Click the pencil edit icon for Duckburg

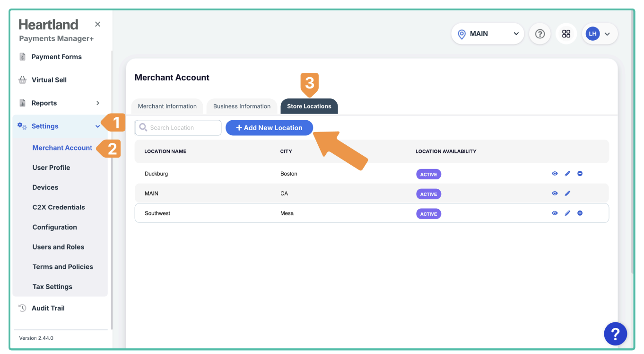tap(567, 174)
